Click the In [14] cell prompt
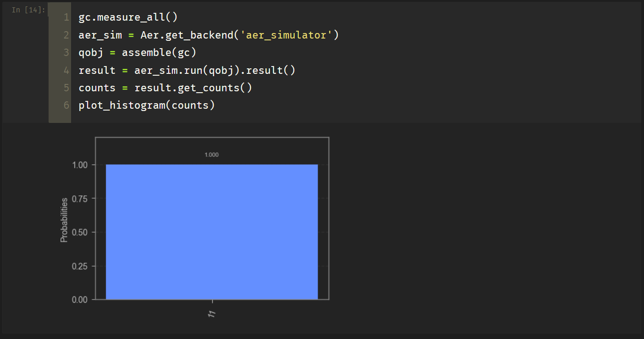Viewport: 644px width, 339px height. (28, 10)
